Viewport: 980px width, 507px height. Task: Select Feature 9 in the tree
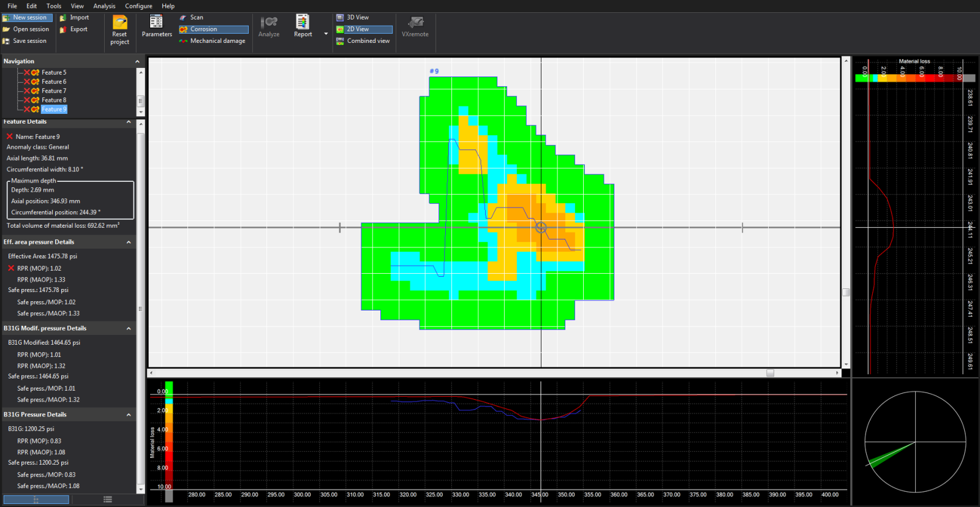[54, 109]
